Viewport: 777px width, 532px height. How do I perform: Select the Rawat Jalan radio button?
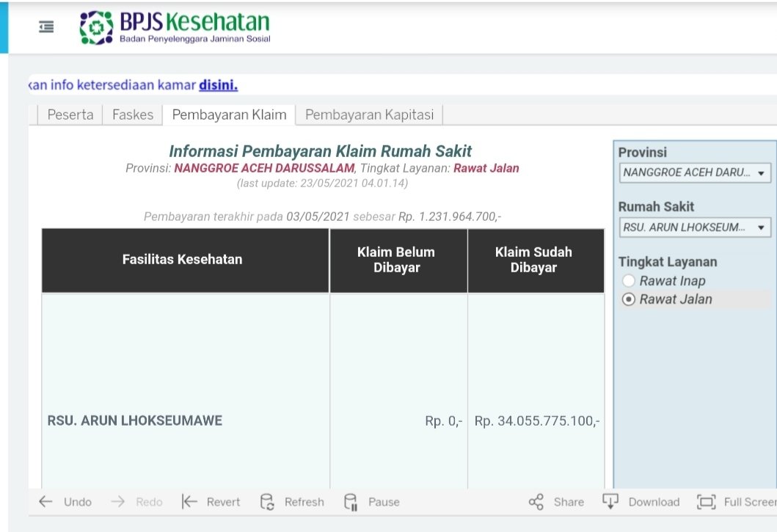coord(629,299)
